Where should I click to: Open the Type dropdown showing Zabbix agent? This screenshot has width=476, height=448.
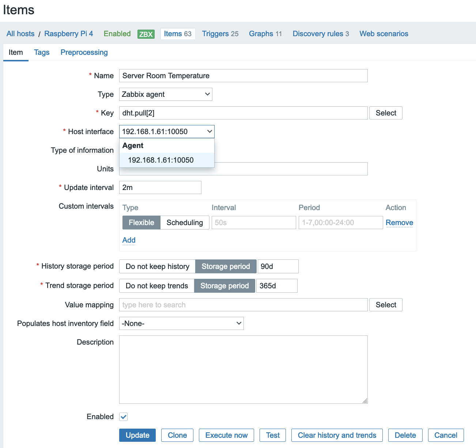click(166, 94)
